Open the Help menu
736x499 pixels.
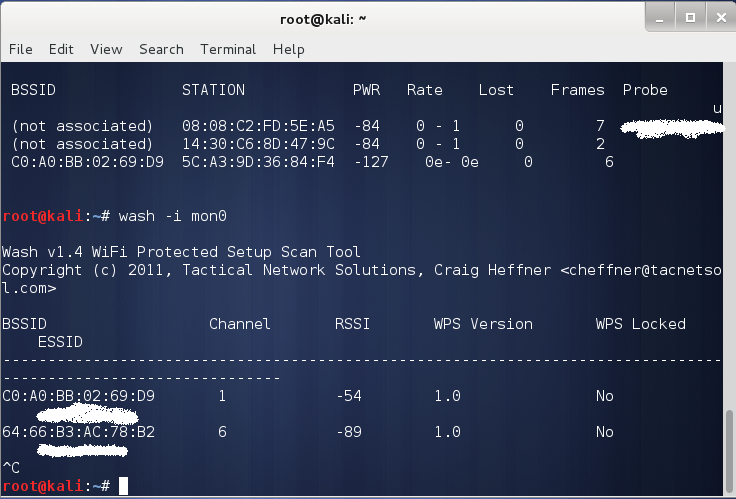tap(289, 49)
